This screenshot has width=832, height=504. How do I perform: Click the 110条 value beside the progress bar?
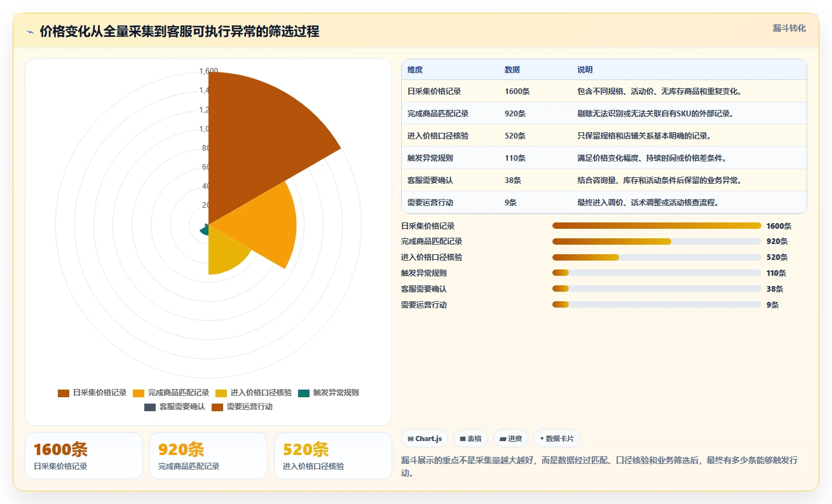click(x=776, y=273)
